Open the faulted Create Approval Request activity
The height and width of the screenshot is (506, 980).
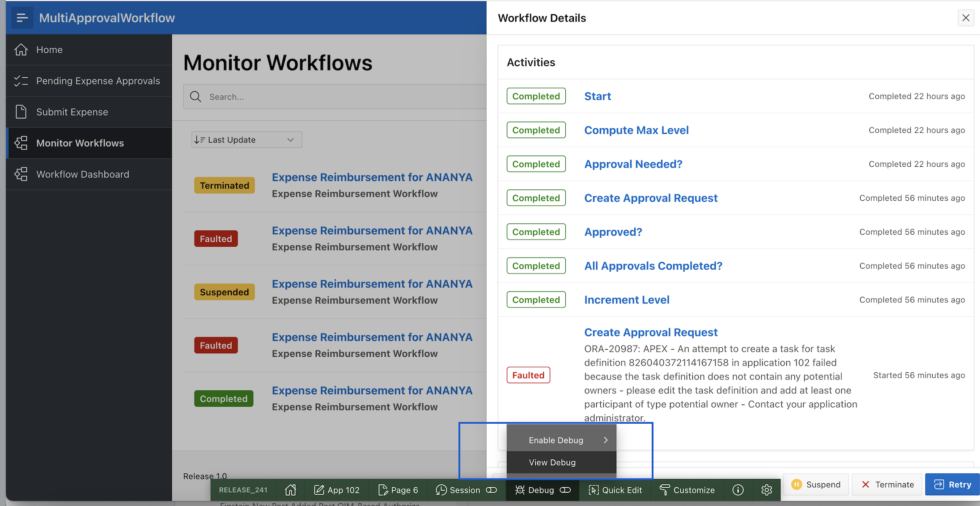pos(651,332)
